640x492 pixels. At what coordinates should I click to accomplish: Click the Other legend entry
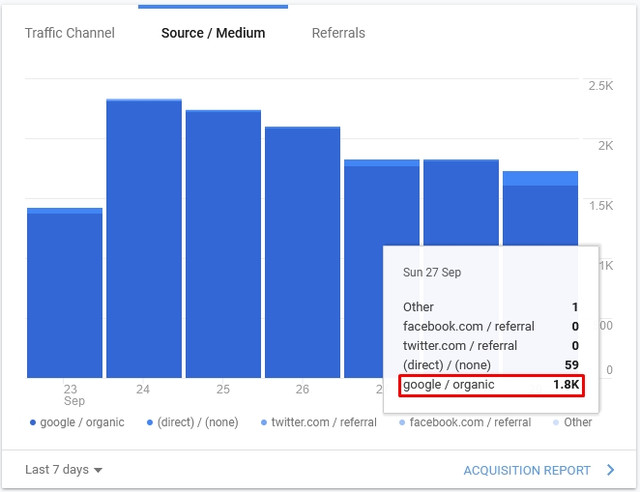point(573,422)
